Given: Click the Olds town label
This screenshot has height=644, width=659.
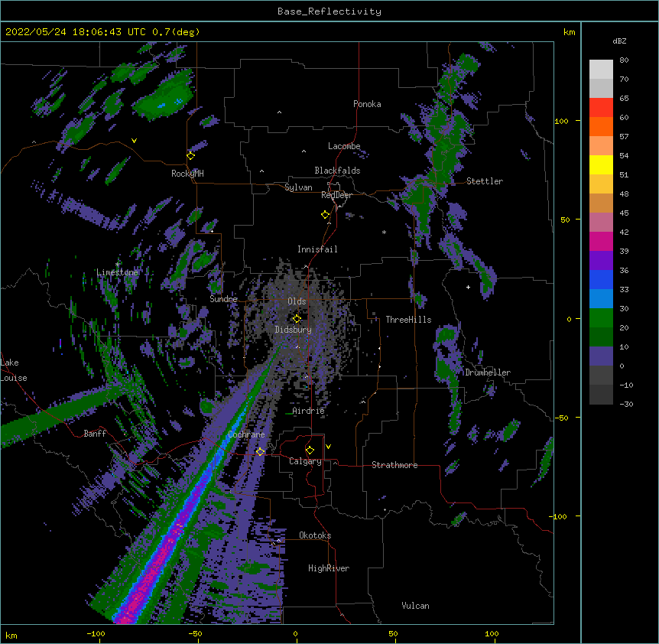Looking at the screenshot, I should 297,301.
